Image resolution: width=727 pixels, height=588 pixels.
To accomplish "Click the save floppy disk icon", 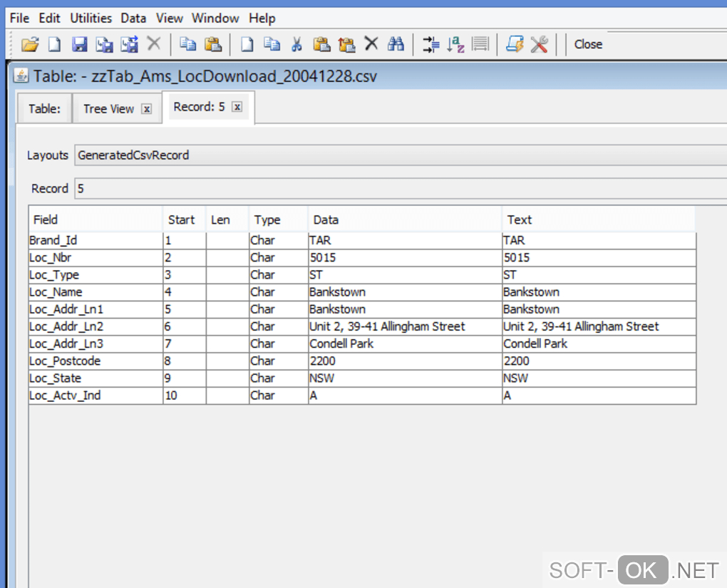I will point(80,44).
